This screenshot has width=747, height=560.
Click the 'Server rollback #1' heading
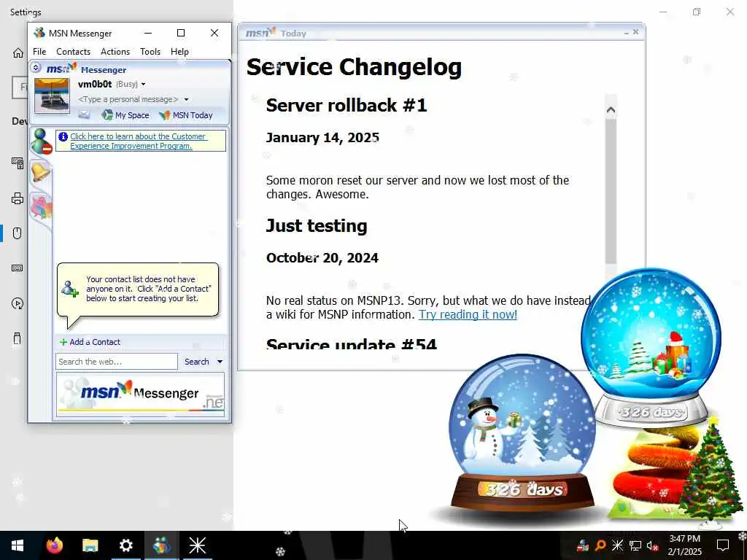[347, 105]
